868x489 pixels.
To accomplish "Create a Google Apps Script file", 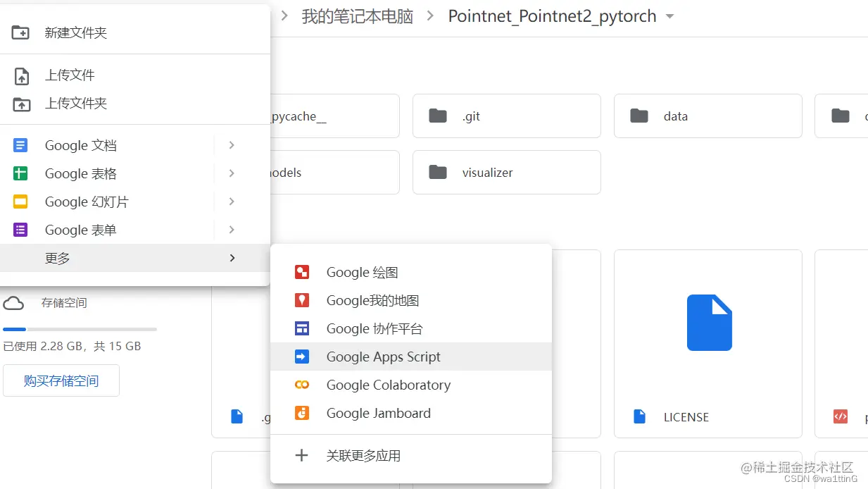I will click(x=411, y=357).
